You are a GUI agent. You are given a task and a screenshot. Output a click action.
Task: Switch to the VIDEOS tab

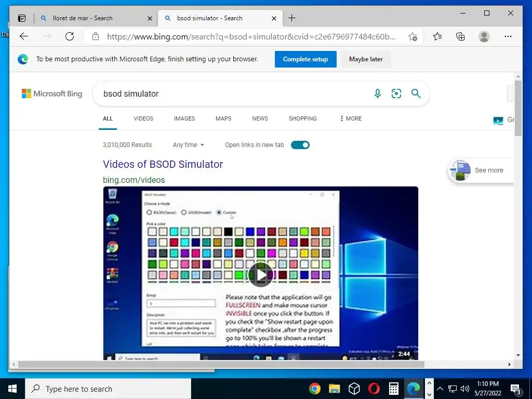143,118
